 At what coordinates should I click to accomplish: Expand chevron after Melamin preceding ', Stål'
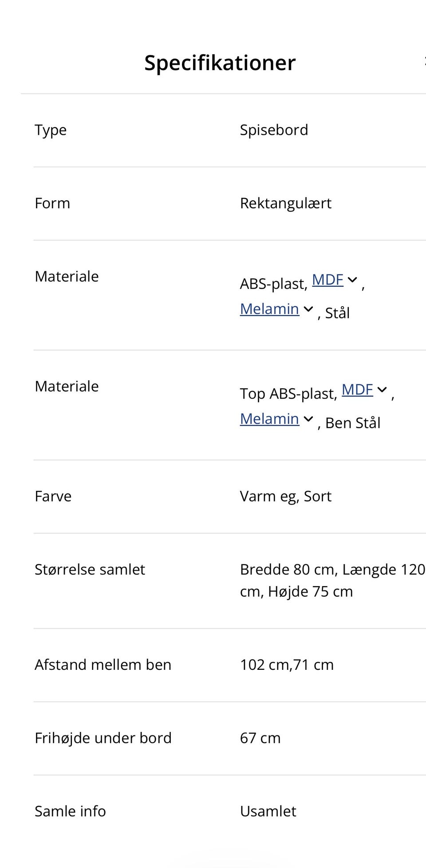click(x=308, y=309)
